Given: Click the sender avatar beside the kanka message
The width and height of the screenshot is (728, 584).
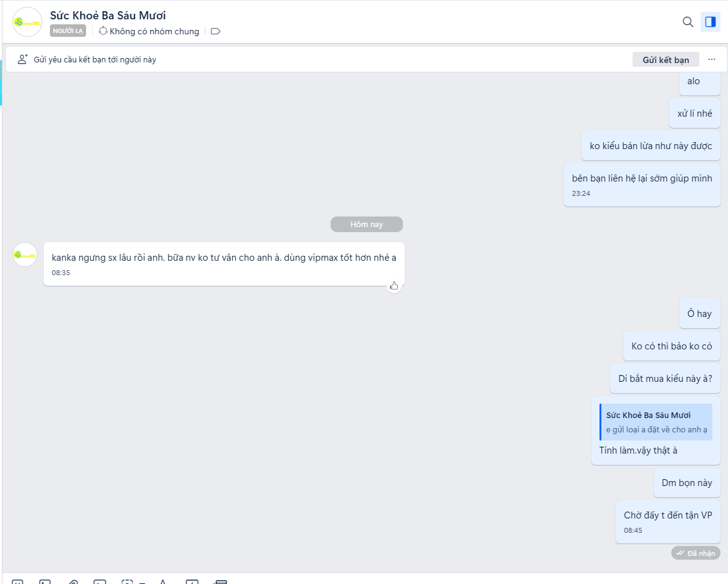Looking at the screenshot, I should pos(24,255).
